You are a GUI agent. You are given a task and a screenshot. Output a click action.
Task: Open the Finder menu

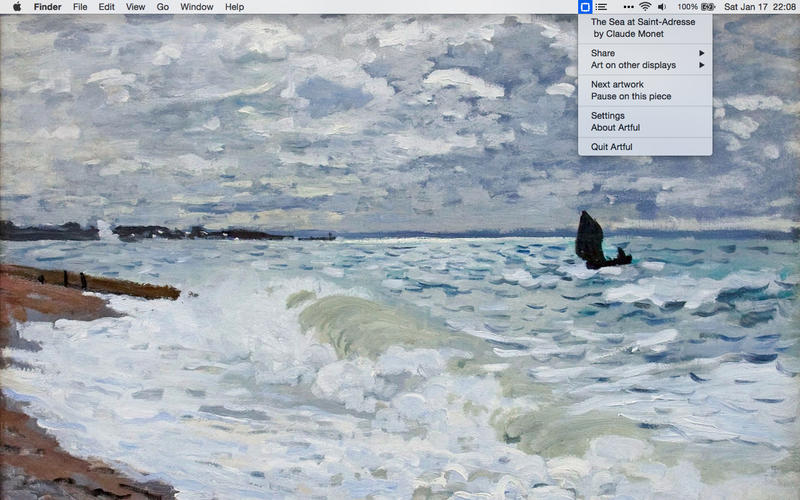coord(47,7)
